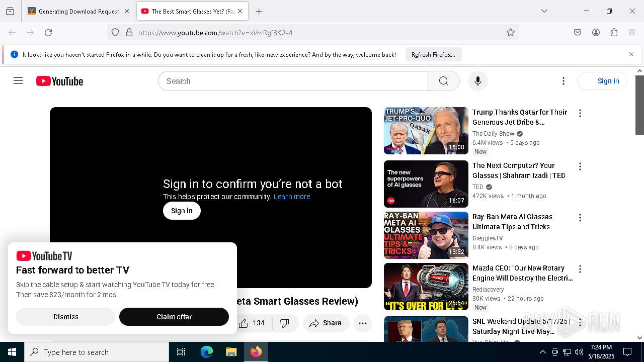Viewport: 644px width, 362px height.
Task: Click the search magnifier button
Action: pos(443,81)
